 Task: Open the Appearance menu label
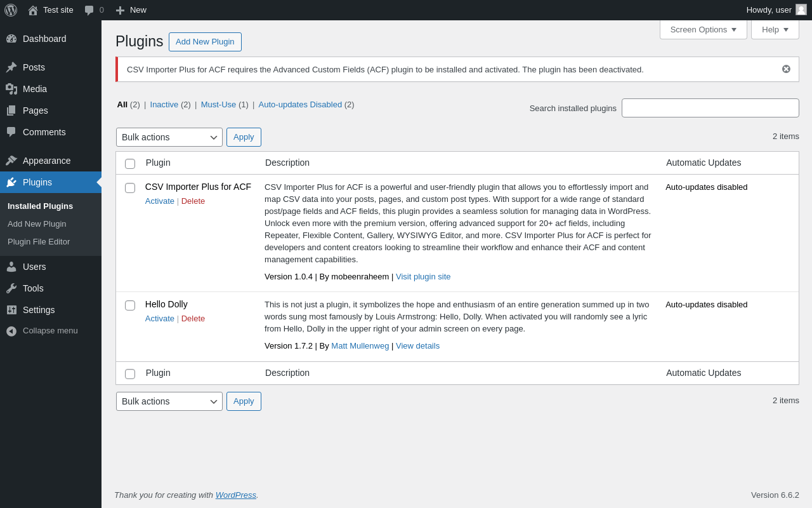[47, 161]
